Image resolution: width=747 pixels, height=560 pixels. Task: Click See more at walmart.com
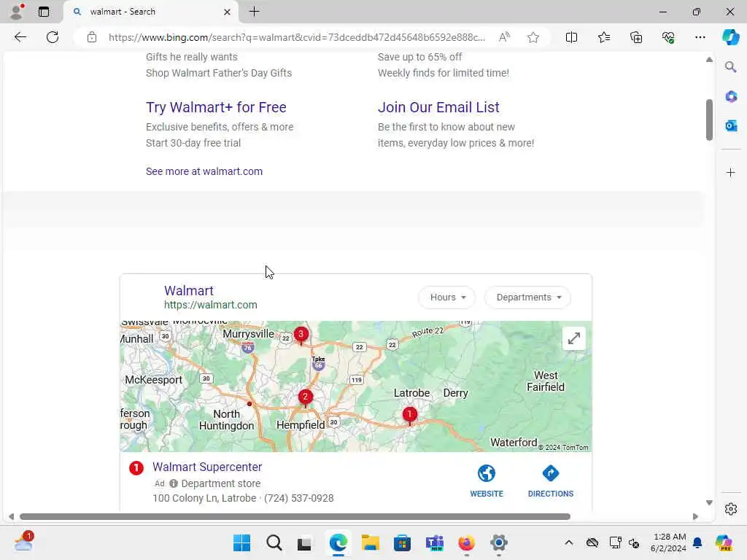coord(204,171)
